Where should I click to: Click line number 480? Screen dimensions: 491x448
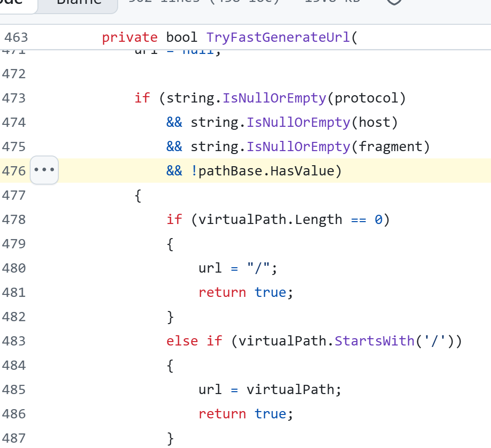click(14, 268)
